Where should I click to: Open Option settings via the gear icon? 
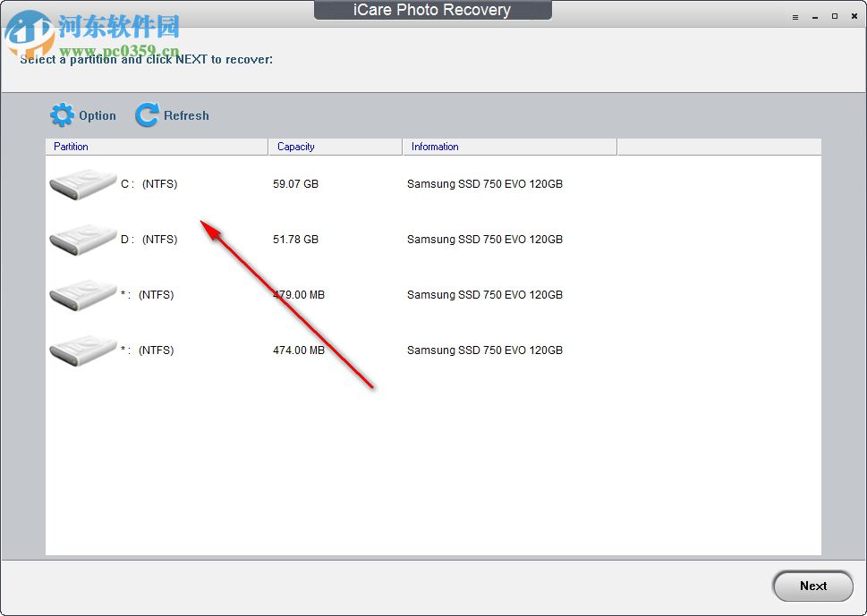point(62,114)
